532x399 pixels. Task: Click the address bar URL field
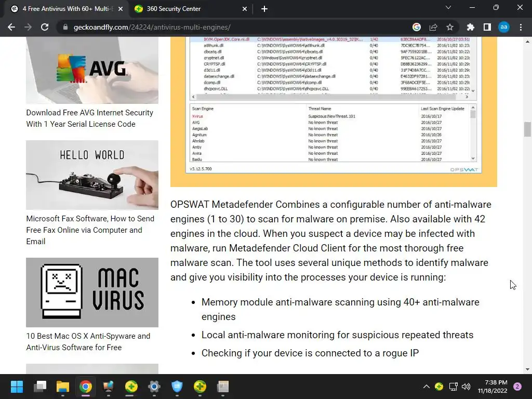coord(152,27)
